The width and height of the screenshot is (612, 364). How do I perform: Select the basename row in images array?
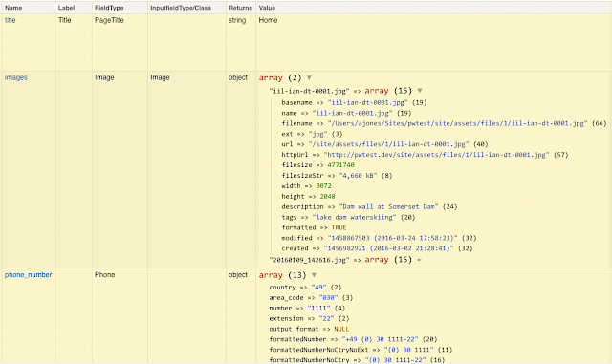[x=355, y=102]
